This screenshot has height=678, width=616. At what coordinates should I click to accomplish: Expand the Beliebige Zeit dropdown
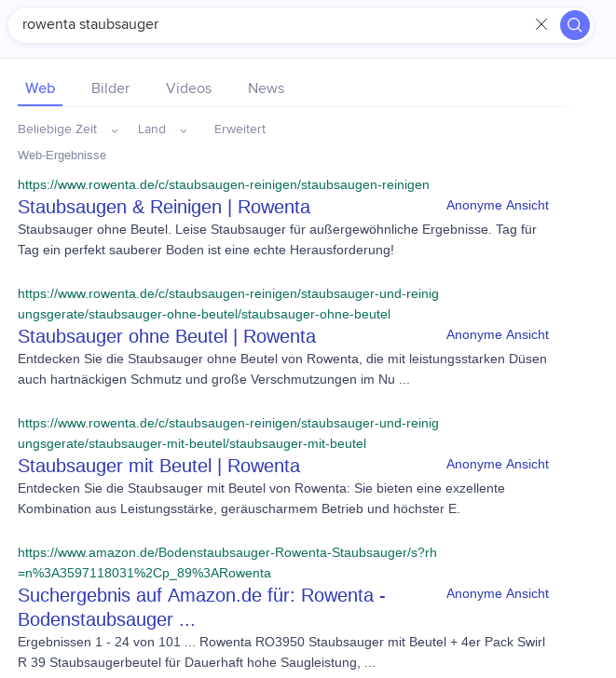click(x=68, y=129)
